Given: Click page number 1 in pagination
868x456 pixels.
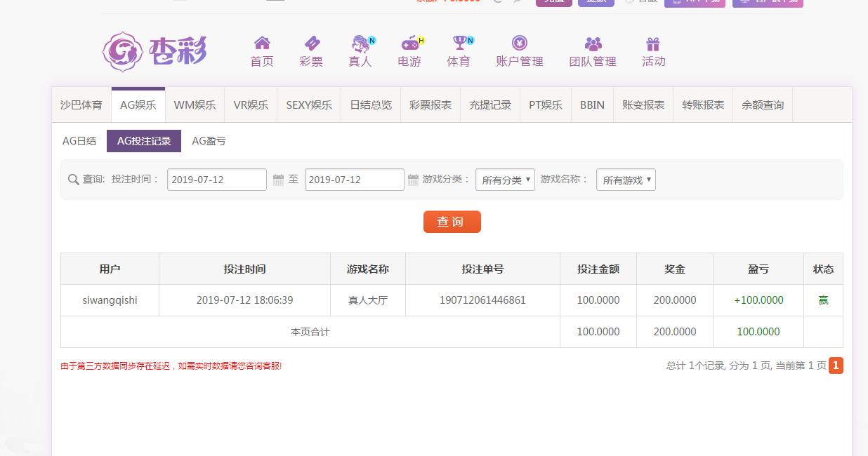Looking at the screenshot, I should (836, 366).
